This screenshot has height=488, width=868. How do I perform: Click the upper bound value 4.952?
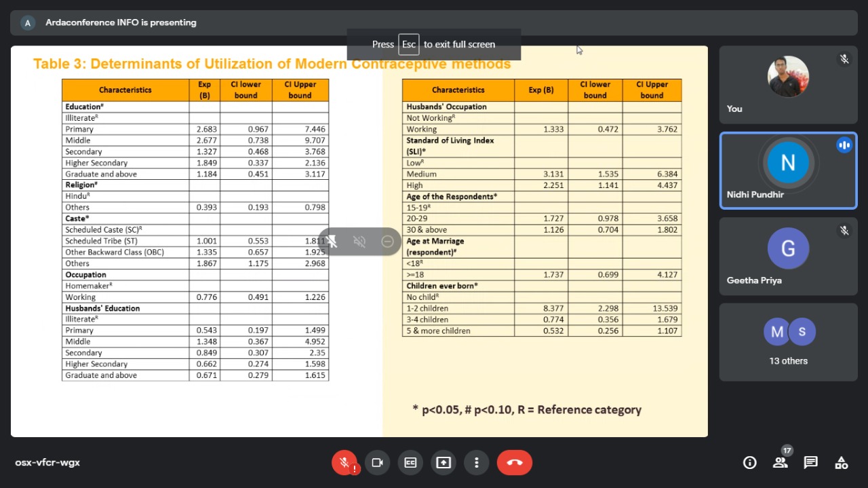click(315, 342)
